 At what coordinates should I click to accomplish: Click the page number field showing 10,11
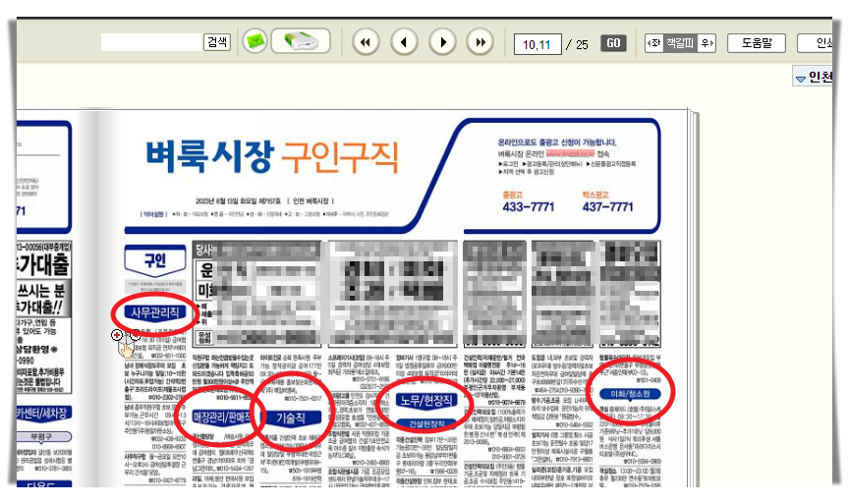[x=538, y=44]
